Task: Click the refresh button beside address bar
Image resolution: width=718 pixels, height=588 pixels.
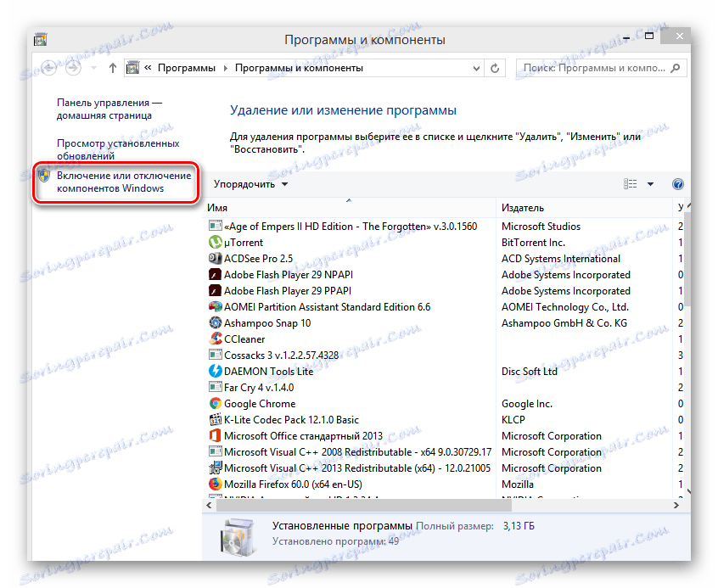Action: [x=495, y=68]
